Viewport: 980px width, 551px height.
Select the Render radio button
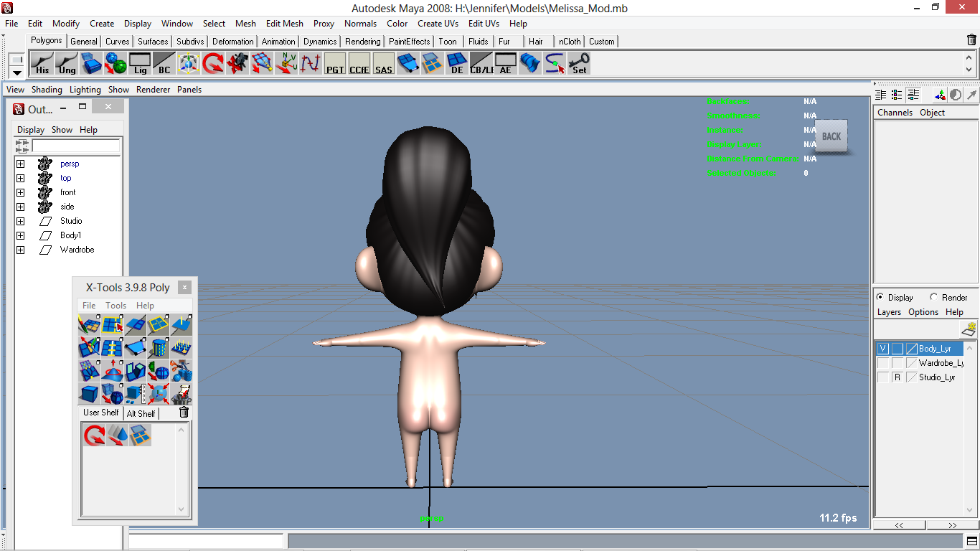click(x=933, y=297)
